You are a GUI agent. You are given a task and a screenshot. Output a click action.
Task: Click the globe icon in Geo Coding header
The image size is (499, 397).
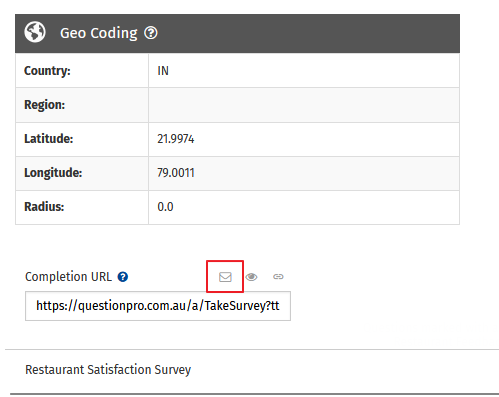tap(35, 32)
